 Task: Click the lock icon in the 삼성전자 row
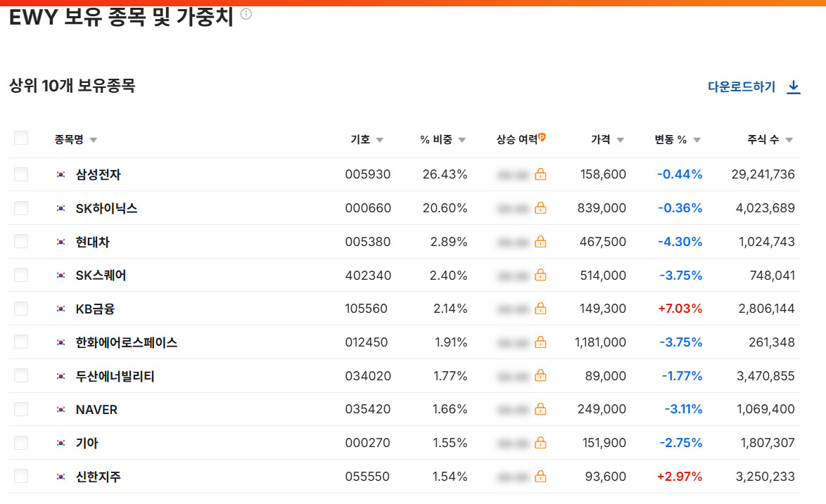[540, 174]
